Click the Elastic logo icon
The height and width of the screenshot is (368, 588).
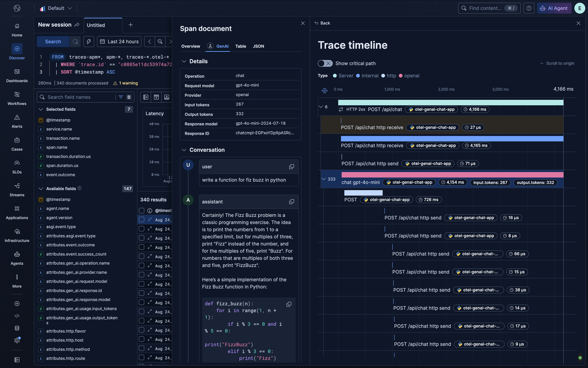click(17, 8)
